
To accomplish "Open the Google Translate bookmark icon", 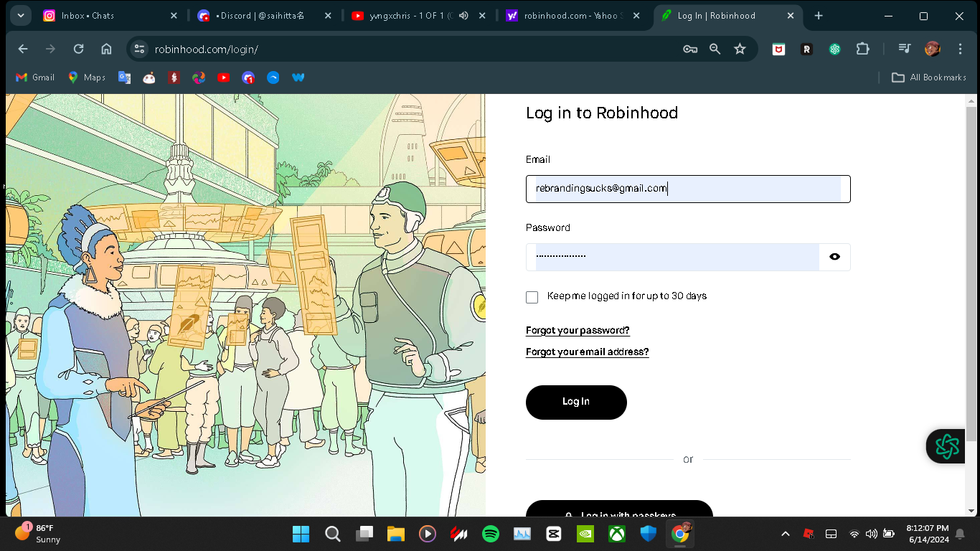I will (125, 77).
